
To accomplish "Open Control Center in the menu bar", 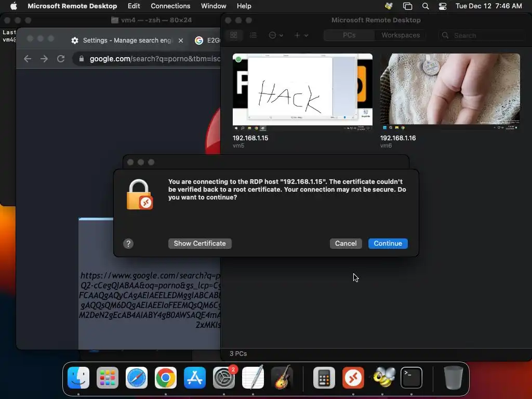I will (x=443, y=6).
